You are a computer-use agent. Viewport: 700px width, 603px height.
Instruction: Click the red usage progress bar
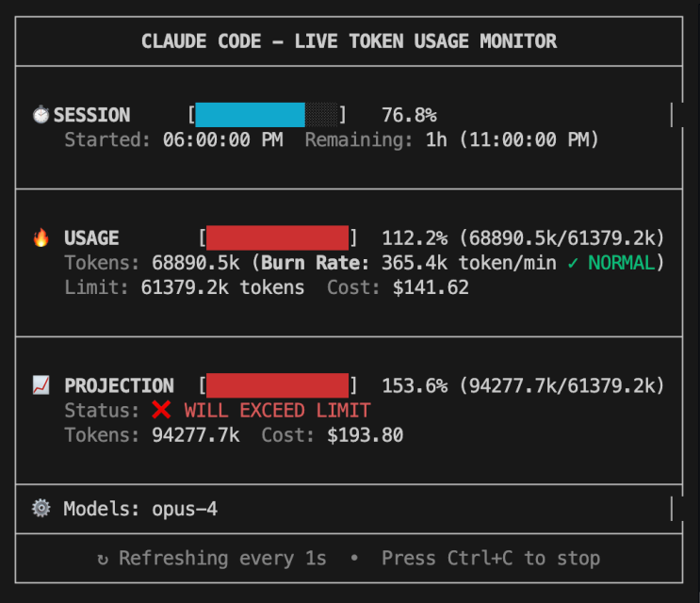[x=277, y=237]
